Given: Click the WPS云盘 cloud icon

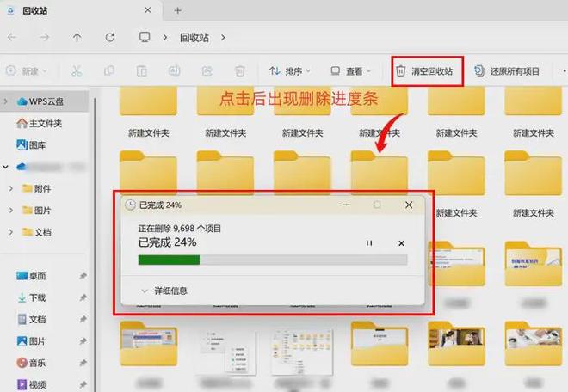Looking at the screenshot, I should (x=22, y=101).
